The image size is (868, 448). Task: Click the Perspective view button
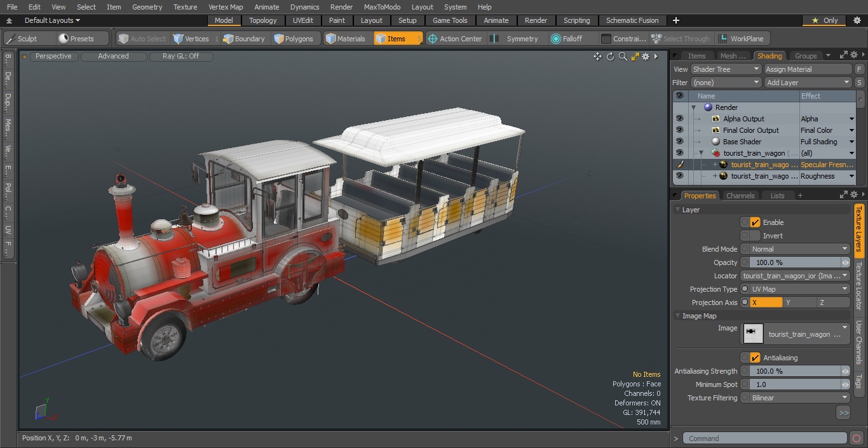point(53,56)
